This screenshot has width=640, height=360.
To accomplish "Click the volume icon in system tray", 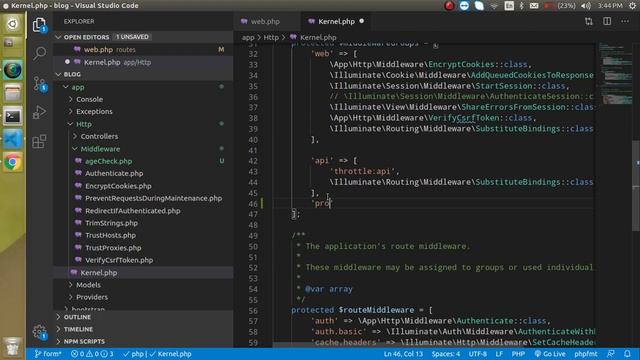I will pyautogui.click(x=586, y=6).
